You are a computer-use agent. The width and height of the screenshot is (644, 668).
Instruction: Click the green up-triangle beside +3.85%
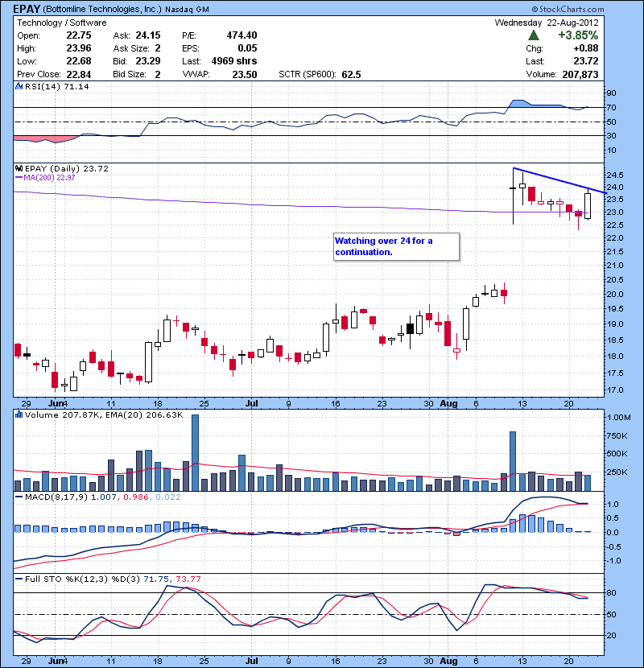(533, 35)
